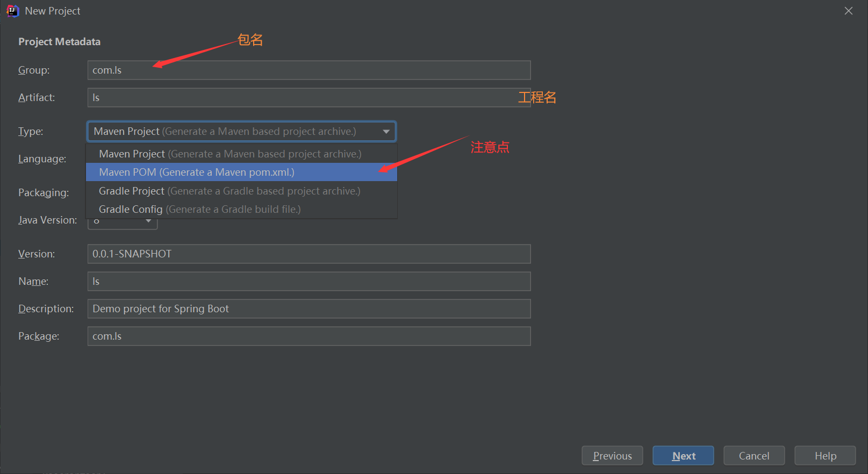
Task: Close the New Project dialog
Action: click(849, 11)
